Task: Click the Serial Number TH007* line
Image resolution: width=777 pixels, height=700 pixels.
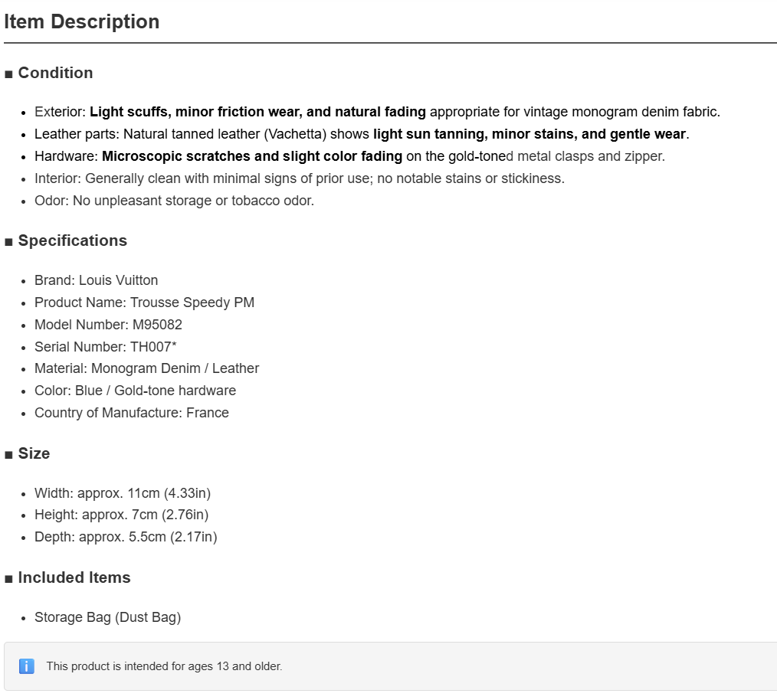Action: point(106,347)
